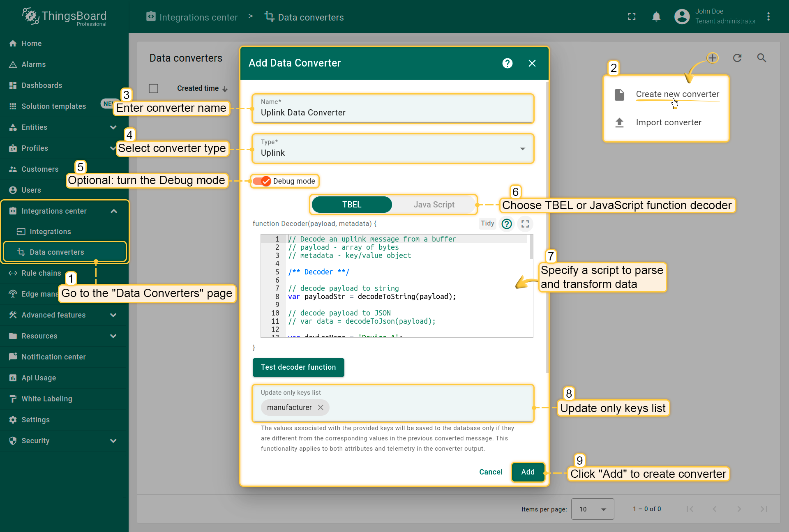Open Dashboards from the sidebar
The height and width of the screenshot is (532, 789).
coord(64,85)
